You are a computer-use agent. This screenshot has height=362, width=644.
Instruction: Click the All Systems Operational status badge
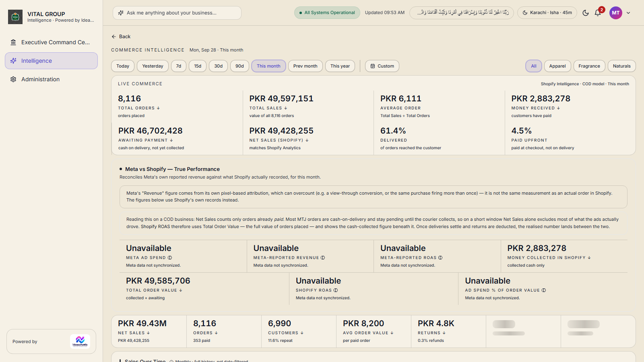[327, 13]
